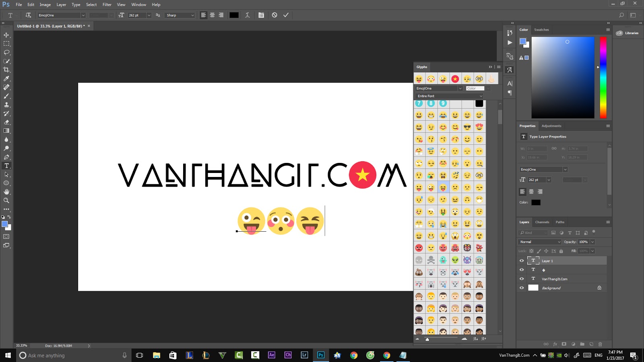Screen dimensions: 644x362
Task: Open the layer Opacity dropdown
Action: (592, 242)
